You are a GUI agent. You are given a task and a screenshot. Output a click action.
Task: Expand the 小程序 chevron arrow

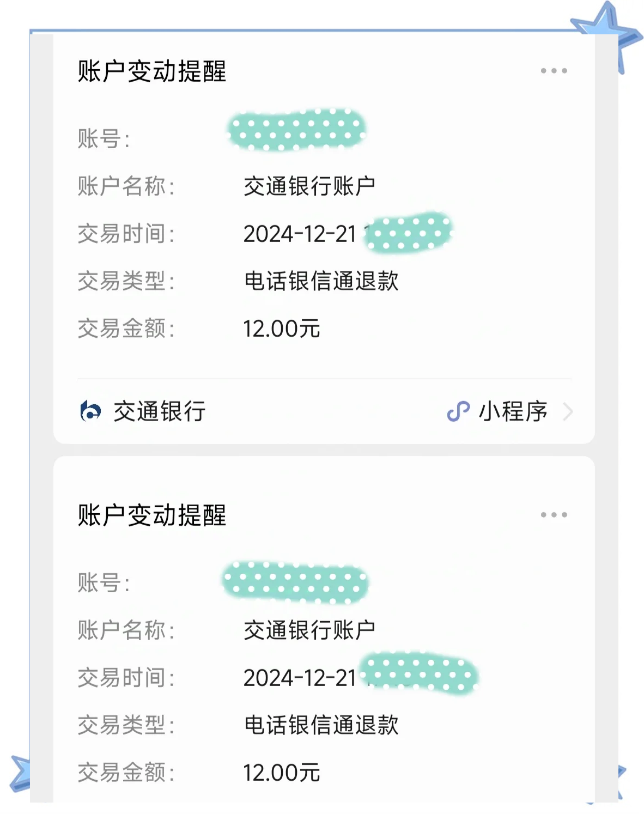(x=567, y=411)
